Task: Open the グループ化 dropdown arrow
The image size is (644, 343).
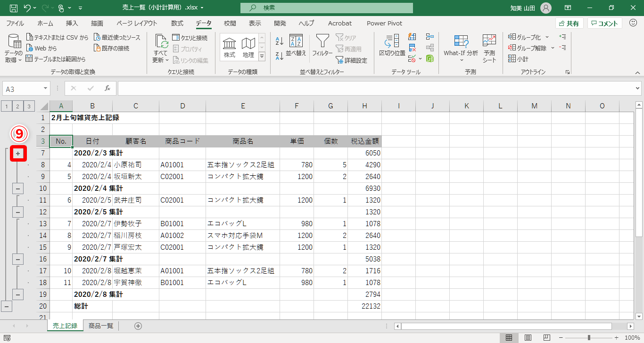Action: [x=547, y=37]
